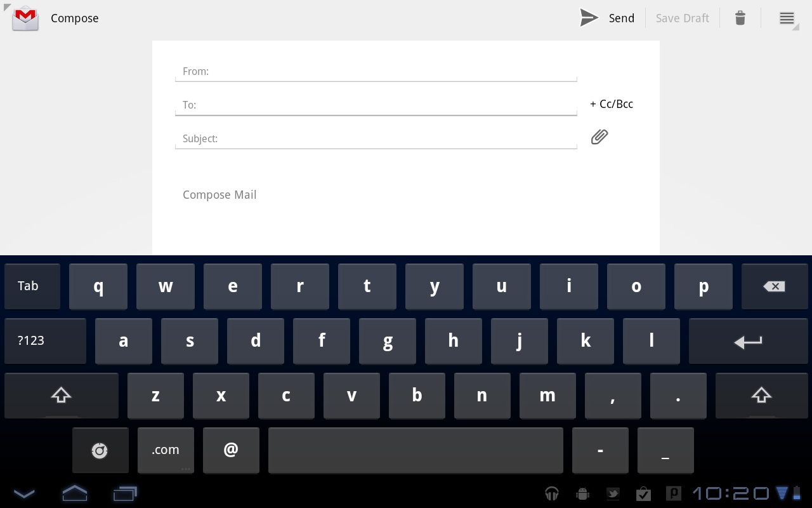Tap the x key
The height and width of the screenshot is (508, 812).
(221, 396)
